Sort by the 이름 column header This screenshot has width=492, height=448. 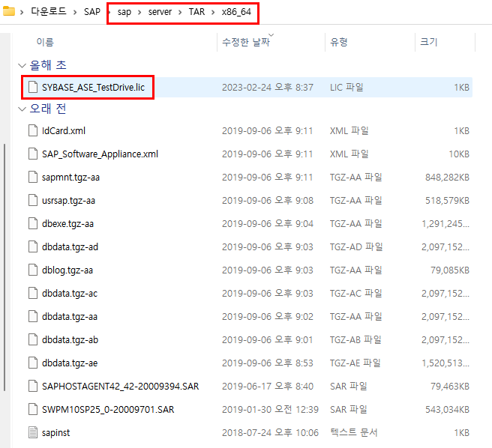click(45, 42)
